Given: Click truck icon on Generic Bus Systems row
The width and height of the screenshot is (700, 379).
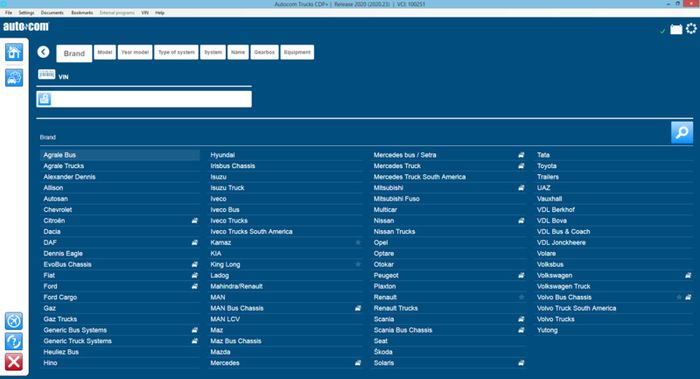Looking at the screenshot, I should tap(195, 330).
